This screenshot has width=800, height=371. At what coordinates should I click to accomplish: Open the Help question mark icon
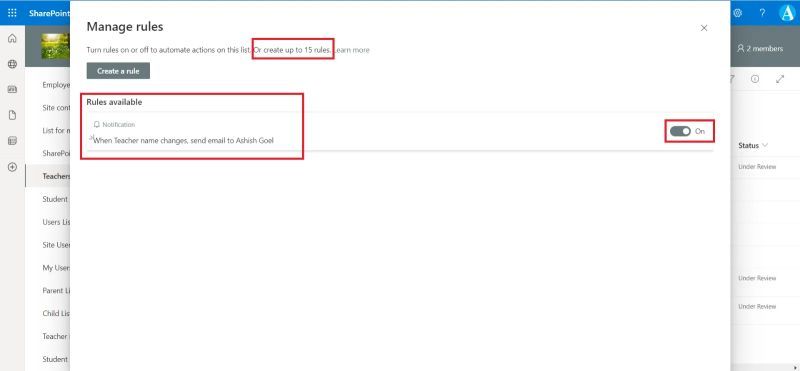tap(762, 13)
